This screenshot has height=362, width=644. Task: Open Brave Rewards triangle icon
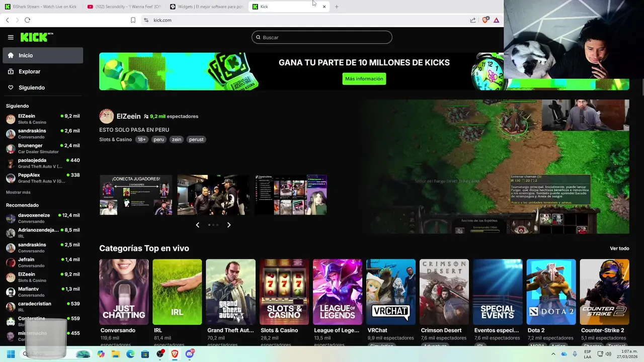(496, 20)
